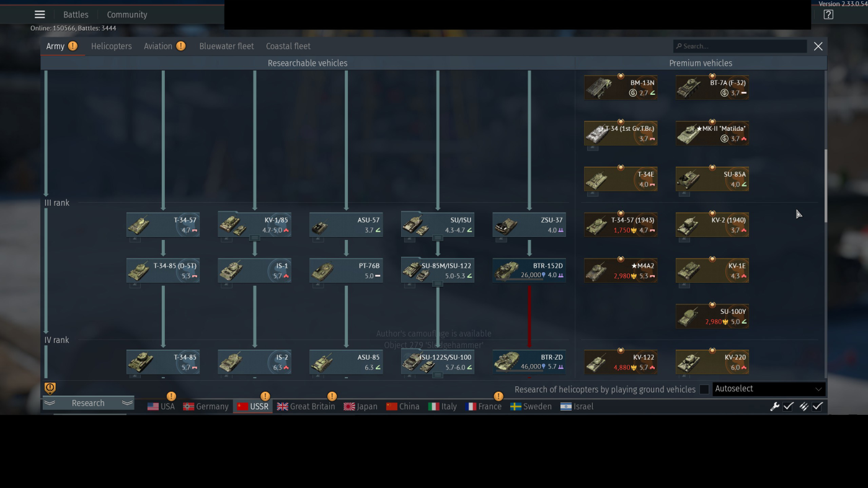Select the T-34 (1st Gv.T.Br.) premium tank

point(621,133)
